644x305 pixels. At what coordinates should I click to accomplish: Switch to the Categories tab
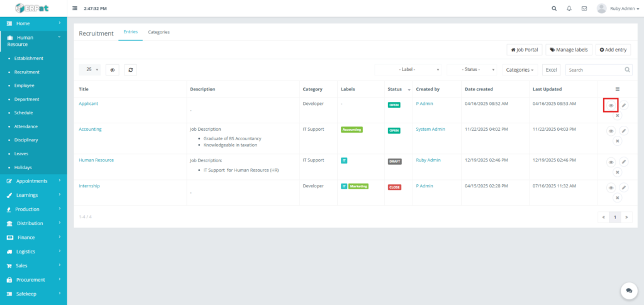coord(158,32)
